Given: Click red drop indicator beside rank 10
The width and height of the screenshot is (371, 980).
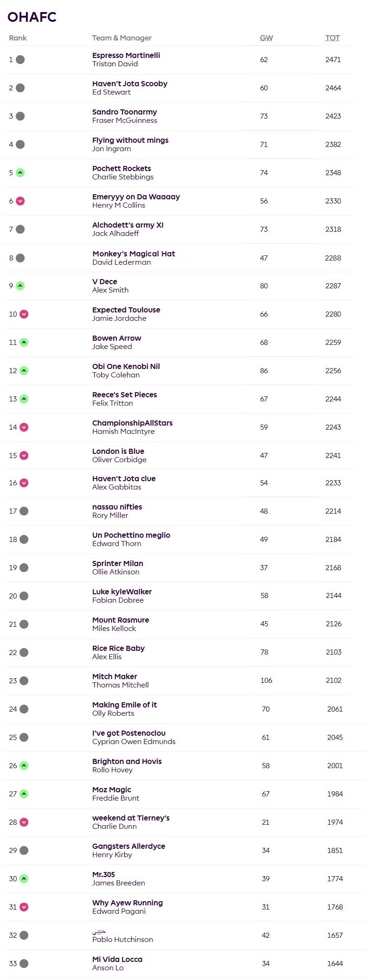Looking at the screenshot, I should point(24,314).
